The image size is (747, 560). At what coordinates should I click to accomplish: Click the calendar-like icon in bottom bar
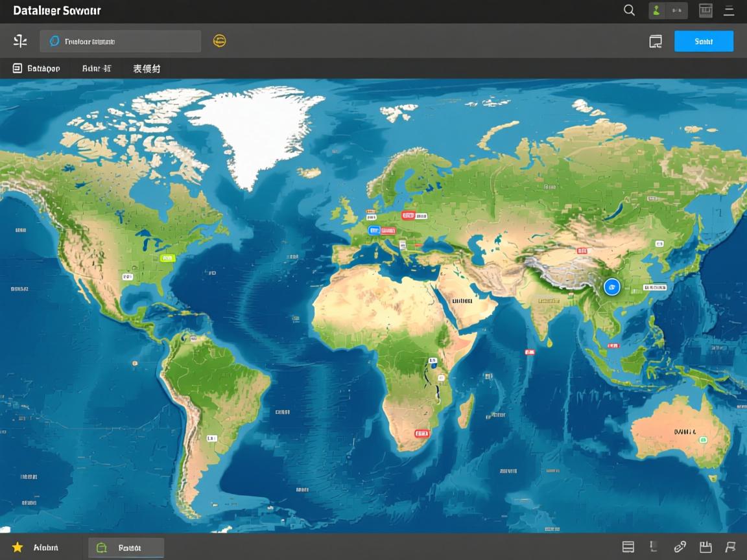coord(705,547)
